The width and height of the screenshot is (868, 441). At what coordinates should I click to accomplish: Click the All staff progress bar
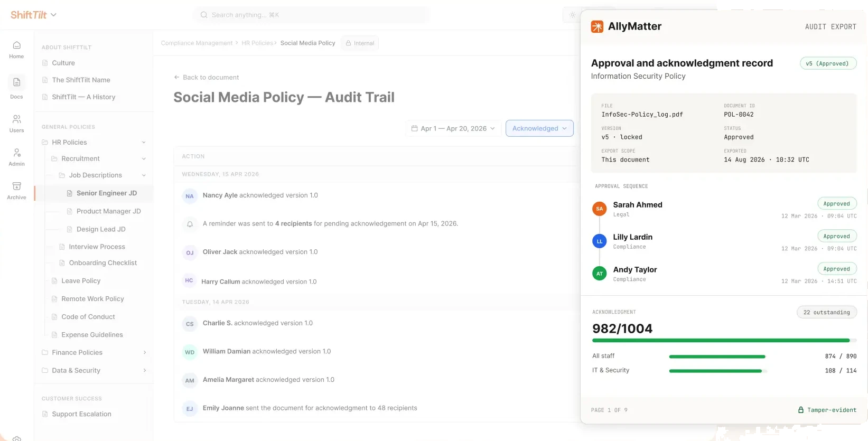click(x=718, y=356)
